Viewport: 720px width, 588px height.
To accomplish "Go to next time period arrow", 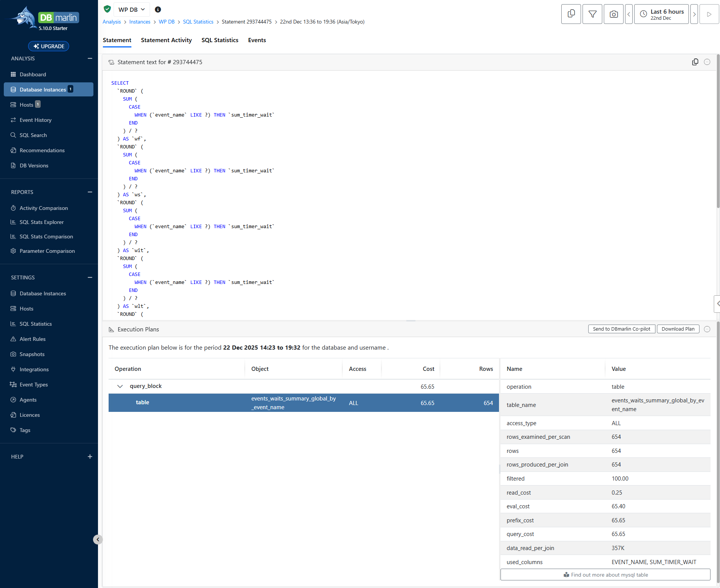I will point(694,14).
